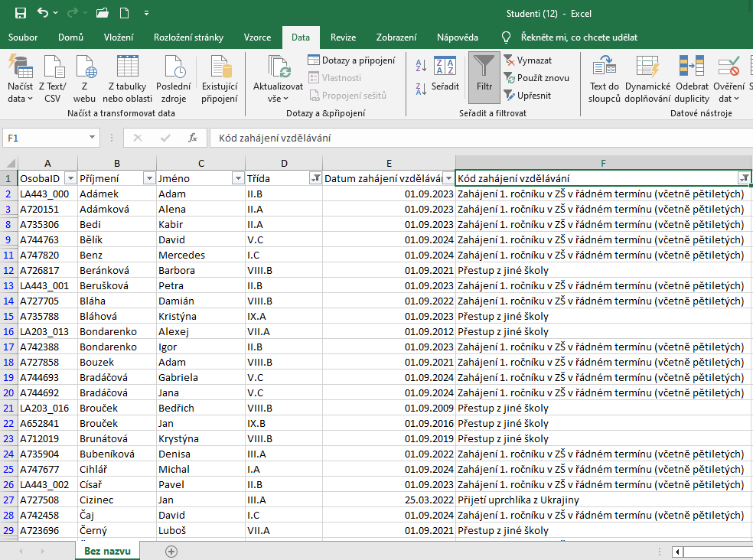Open active filter dropdown on Třída column

[x=315, y=178]
